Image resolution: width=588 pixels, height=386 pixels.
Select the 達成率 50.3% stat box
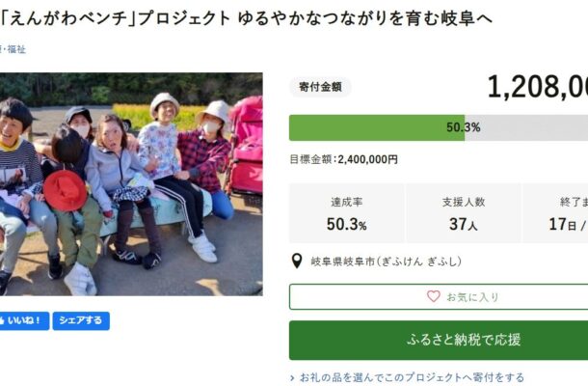tap(346, 213)
